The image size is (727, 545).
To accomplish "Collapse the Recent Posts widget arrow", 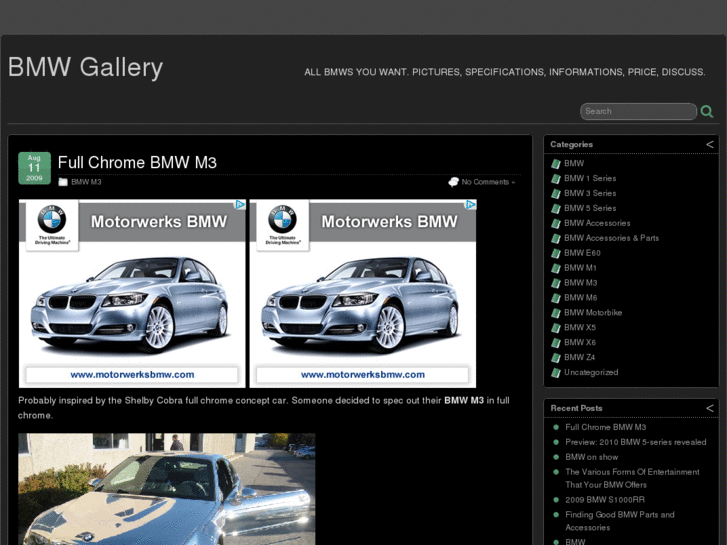I will [x=710, y=408].
